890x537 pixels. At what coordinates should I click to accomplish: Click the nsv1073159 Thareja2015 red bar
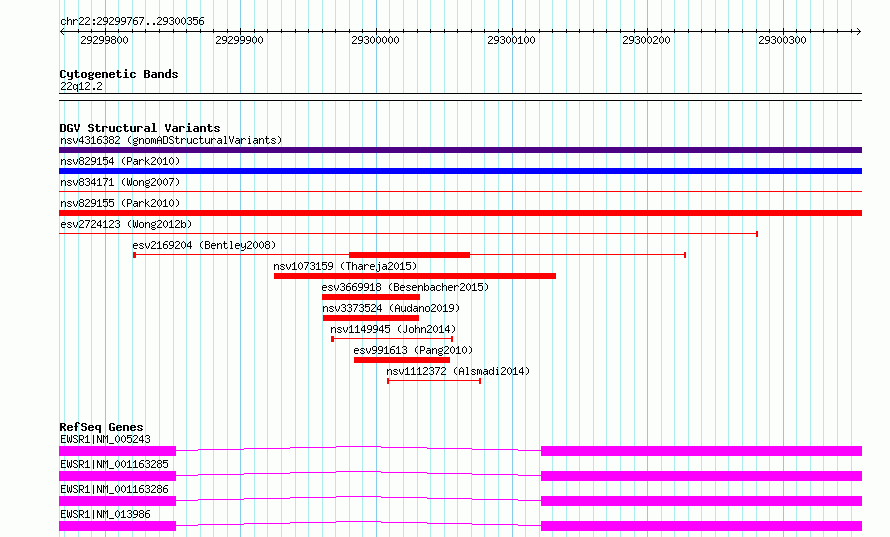(415, 276)
